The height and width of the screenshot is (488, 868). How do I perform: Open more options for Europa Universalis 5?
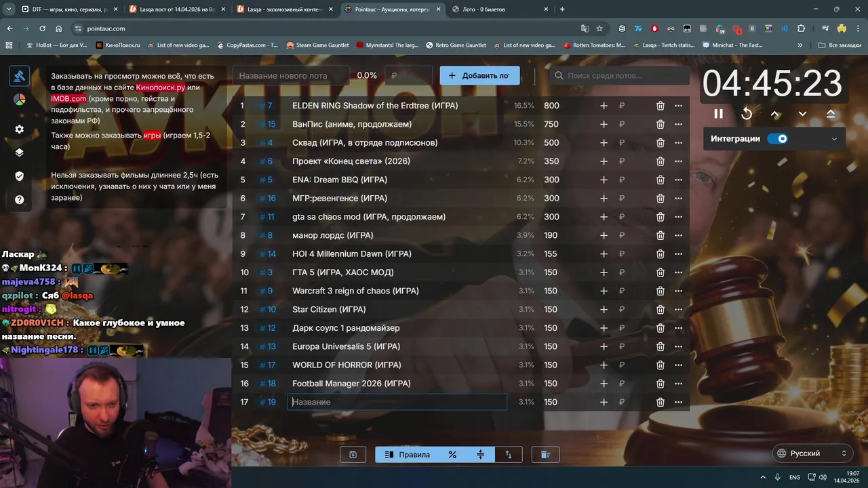(678, 346)
